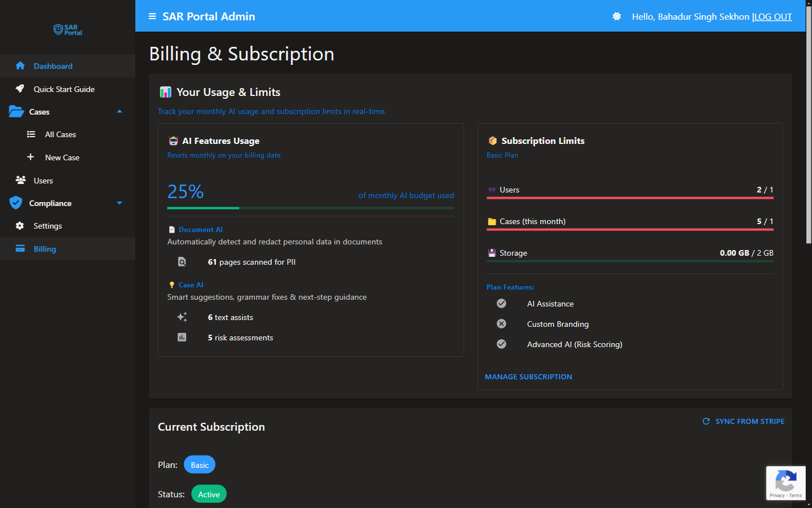Collapse the Cases section in the sidebar
This screenshot has width=812, height=508.
[x=120, y=111]
